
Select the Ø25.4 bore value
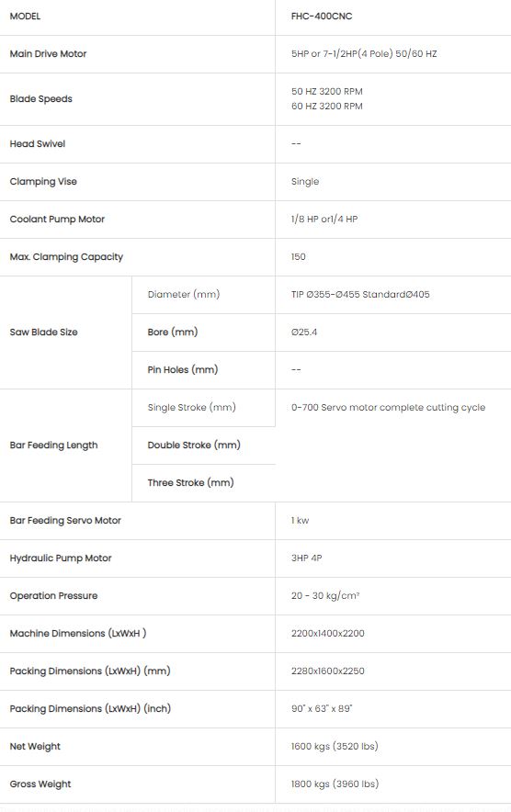coord(303,332)
